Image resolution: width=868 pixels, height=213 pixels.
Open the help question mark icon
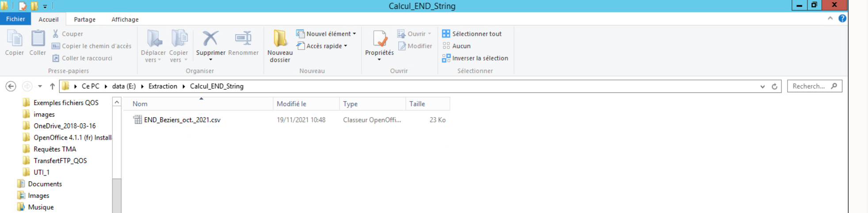(x=842, y=19)
